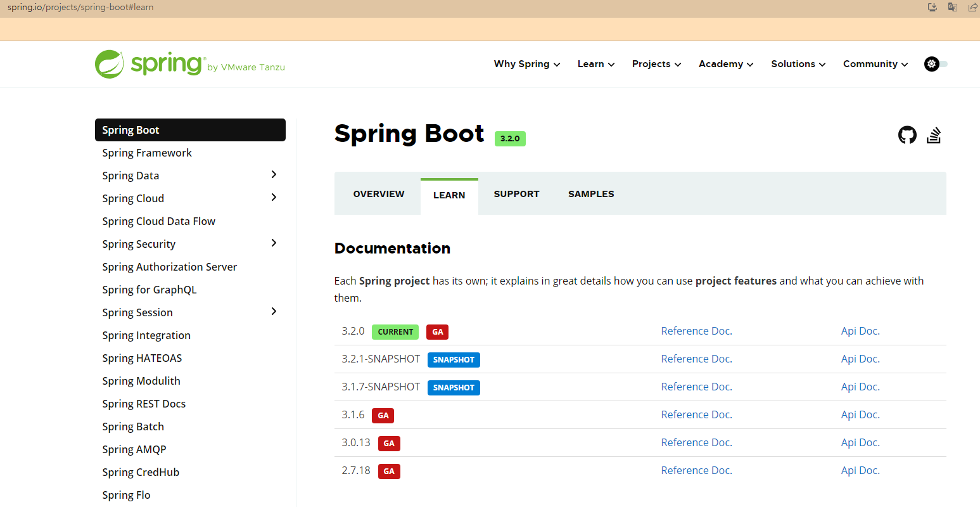Select Spring Boot in the sidebar
This screenshot has width=980, height=507.
tap(190, 130)
